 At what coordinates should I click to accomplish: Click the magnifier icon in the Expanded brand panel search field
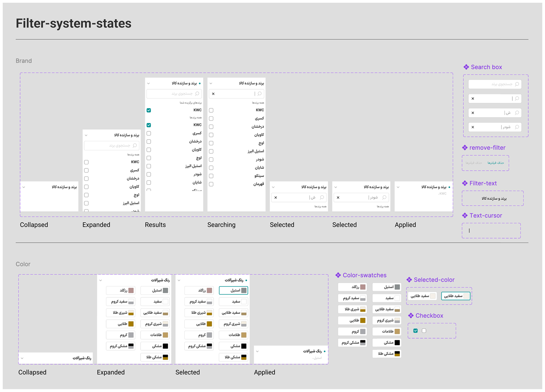(x=135, y=146)
